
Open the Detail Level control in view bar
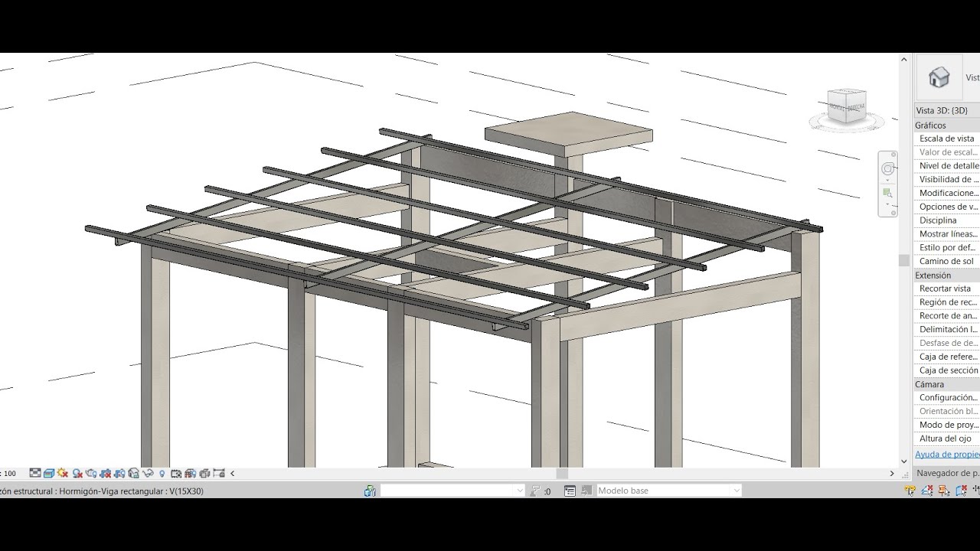click(x=35, y=474)
